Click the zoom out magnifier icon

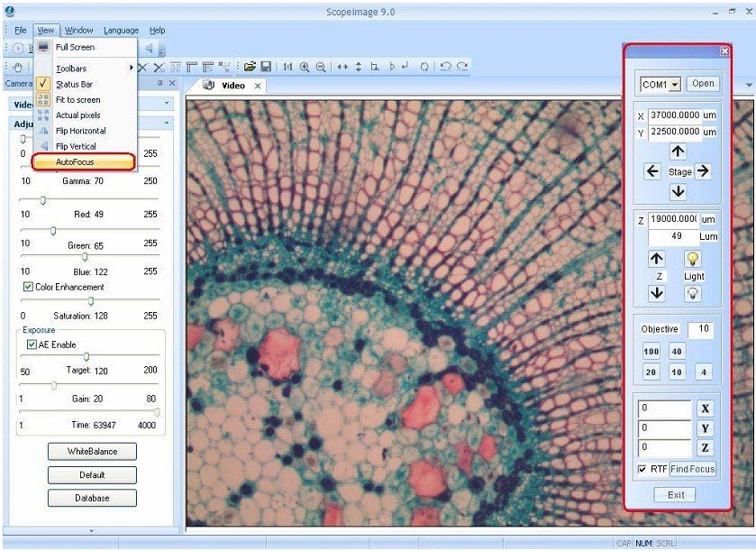[321, 67]
